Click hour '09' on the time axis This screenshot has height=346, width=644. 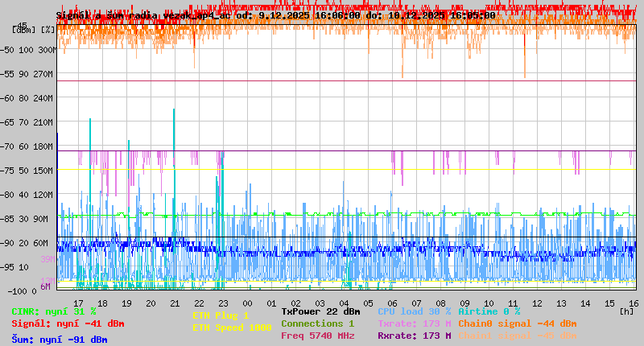point(464,303)
